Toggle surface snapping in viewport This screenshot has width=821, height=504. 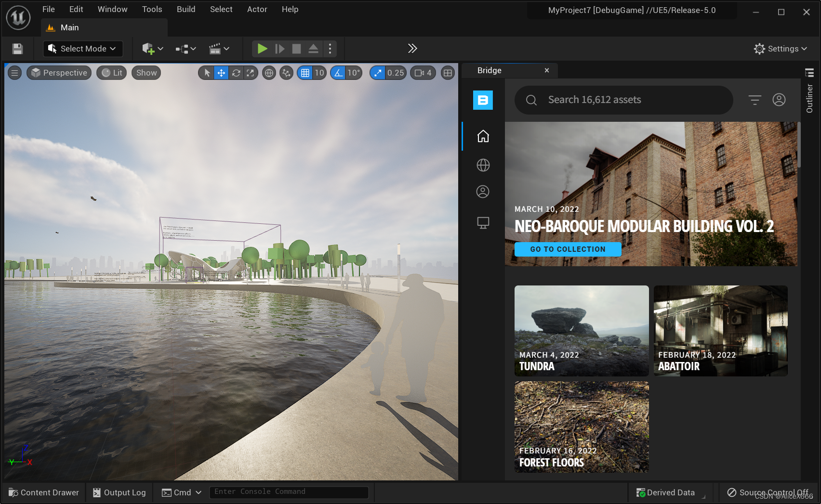tap(286, 73)
